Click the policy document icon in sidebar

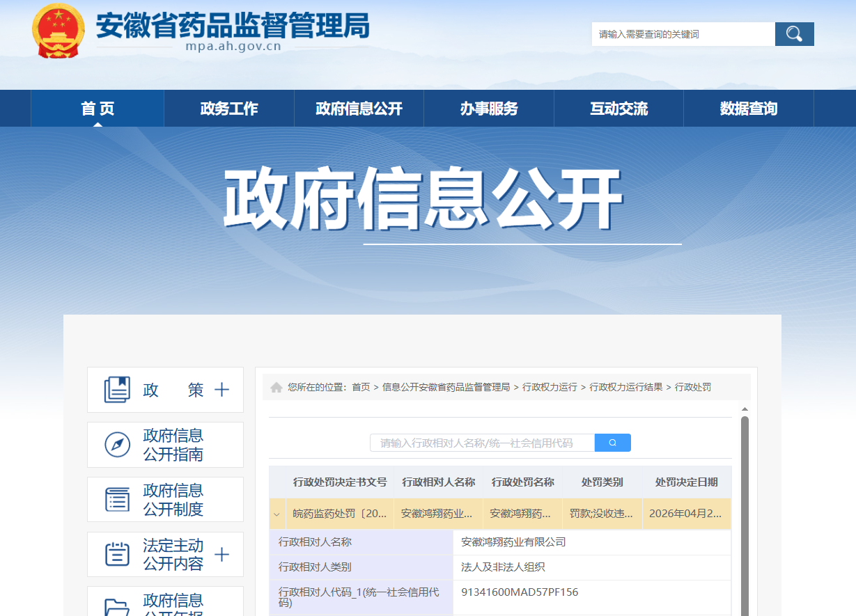117,390
